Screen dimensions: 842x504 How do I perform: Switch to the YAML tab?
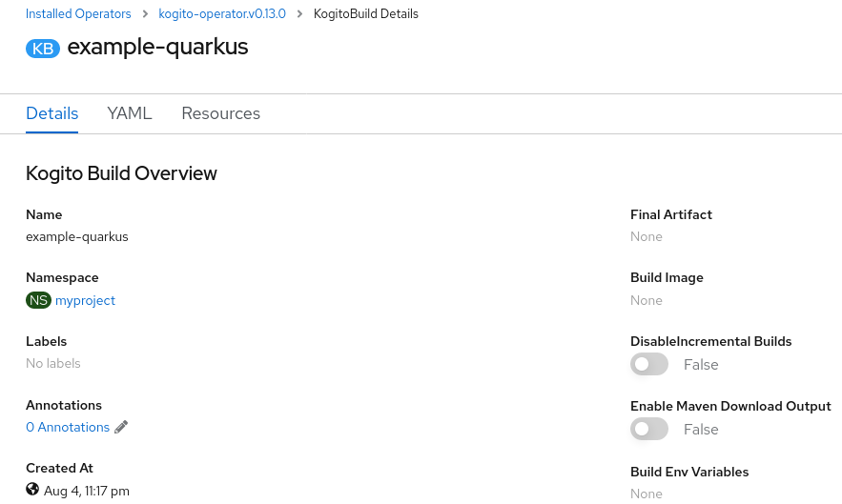pyautogui.click(x=130, y=113)
